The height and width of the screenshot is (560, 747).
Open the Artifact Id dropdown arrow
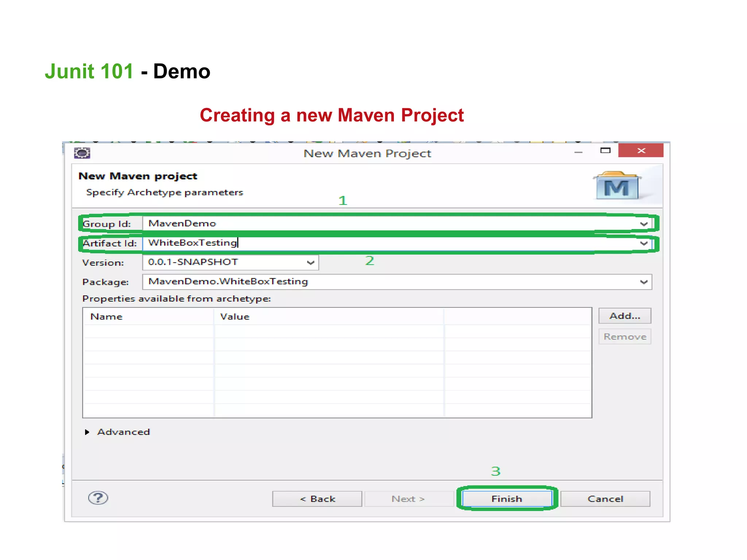[644, 243]
